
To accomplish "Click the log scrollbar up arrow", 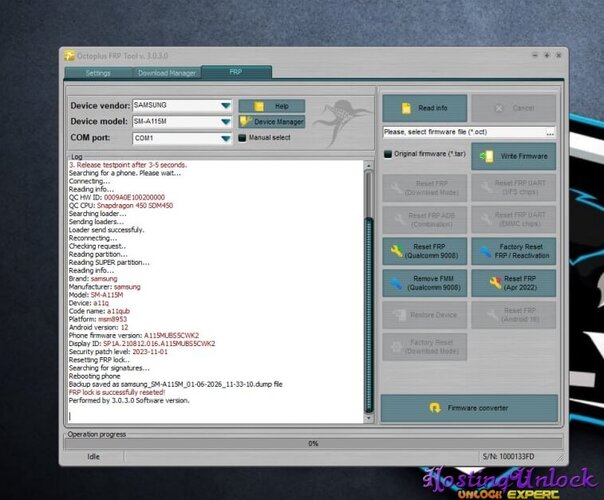I will (x=369, y=166).
